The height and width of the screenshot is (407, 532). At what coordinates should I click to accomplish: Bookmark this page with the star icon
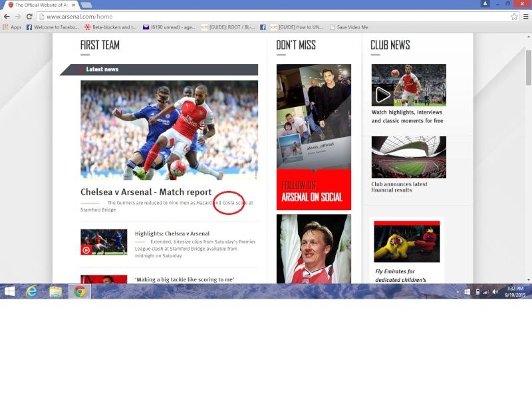pos(514,17)
